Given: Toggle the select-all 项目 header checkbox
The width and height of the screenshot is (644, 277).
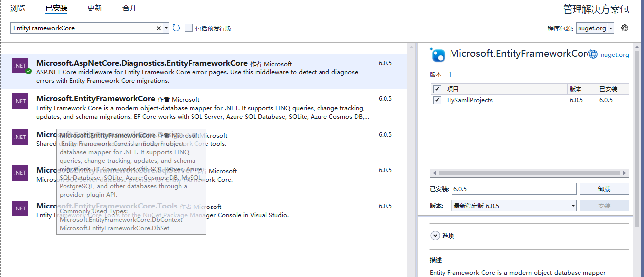Looking at the screenshot, I should tap(437, 89).
